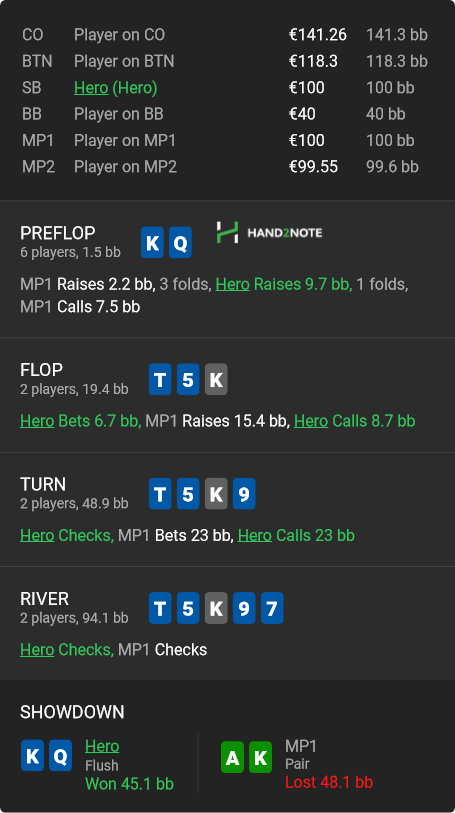Click the 7 card on river row
The width and height of the screenshot is (455, 813).
[272, 608]
